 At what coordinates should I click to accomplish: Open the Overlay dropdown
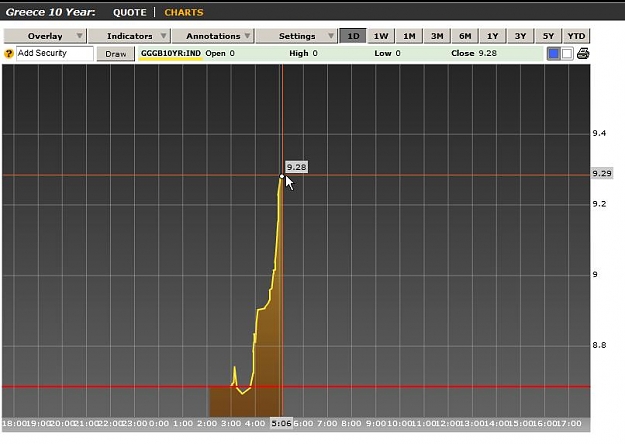[45, 36]
